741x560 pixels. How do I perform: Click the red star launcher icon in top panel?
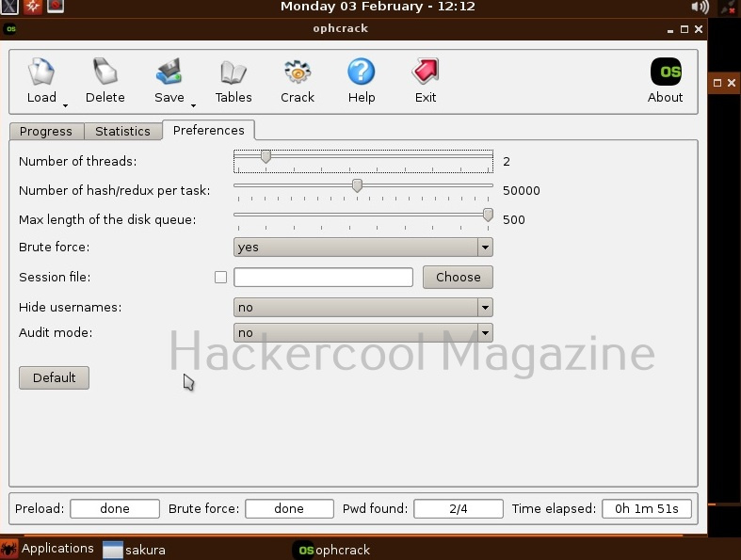pos(33,7)
